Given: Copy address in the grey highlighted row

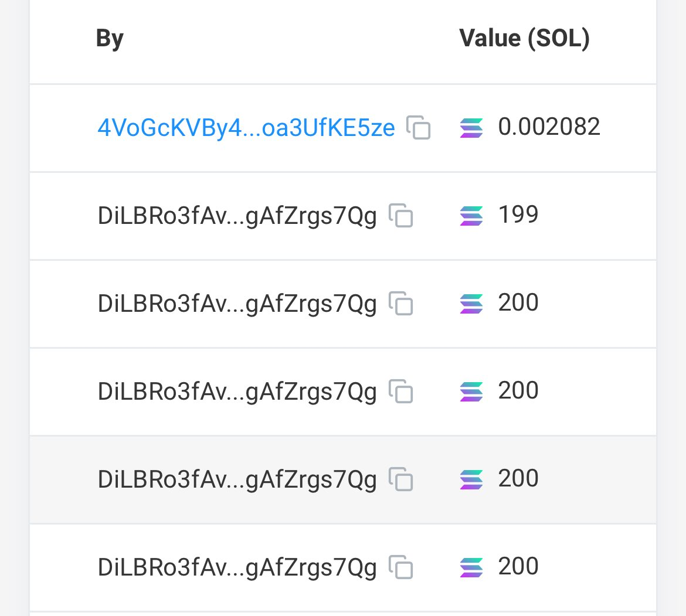Looking at the screenshot, I should click(401, 479).
